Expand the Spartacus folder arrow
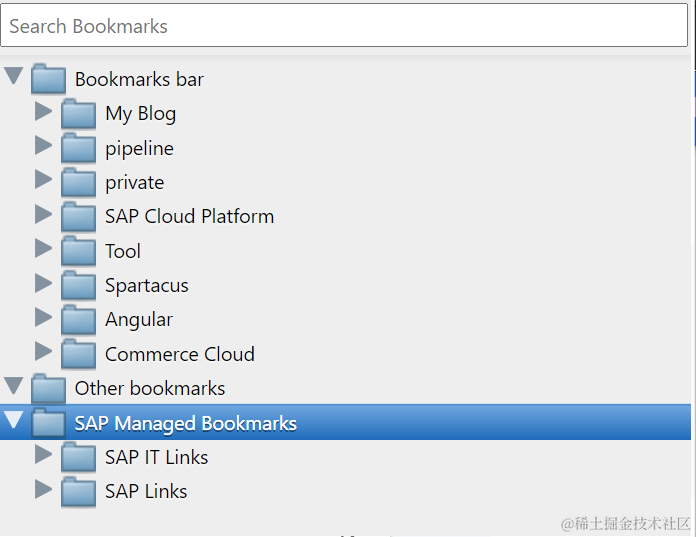Viewport: 696px width, 537px height. pos(44,283)
